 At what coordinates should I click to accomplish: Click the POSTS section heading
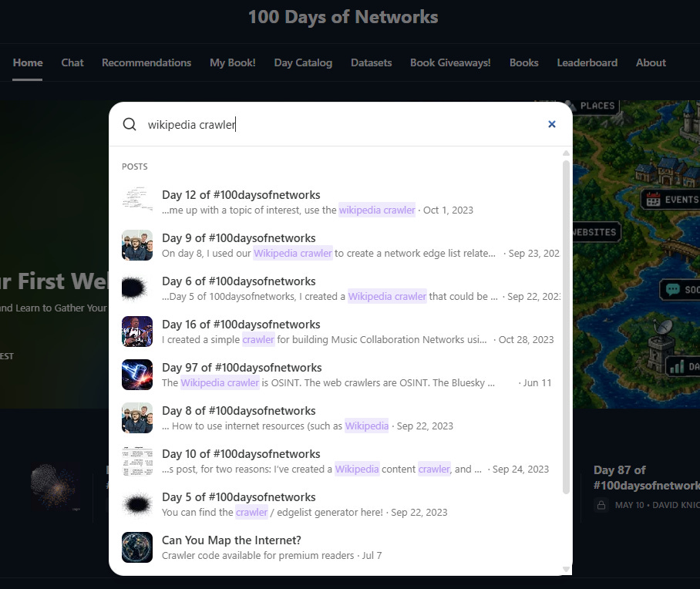click(x=134, y=167)
